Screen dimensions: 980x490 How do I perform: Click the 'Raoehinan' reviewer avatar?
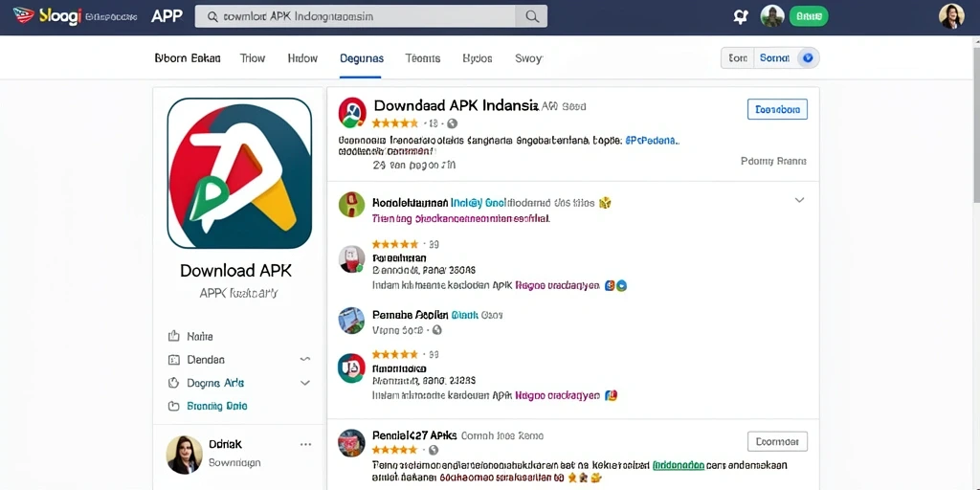352,258
